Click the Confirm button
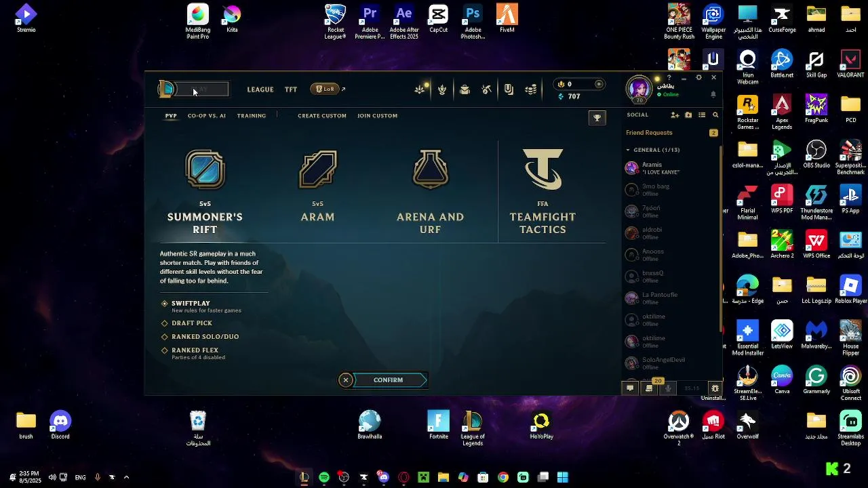 (389, 380)
